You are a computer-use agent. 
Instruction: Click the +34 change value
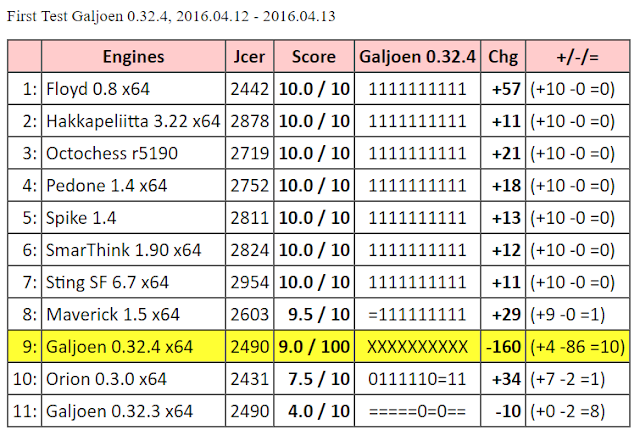pos(506,379)
